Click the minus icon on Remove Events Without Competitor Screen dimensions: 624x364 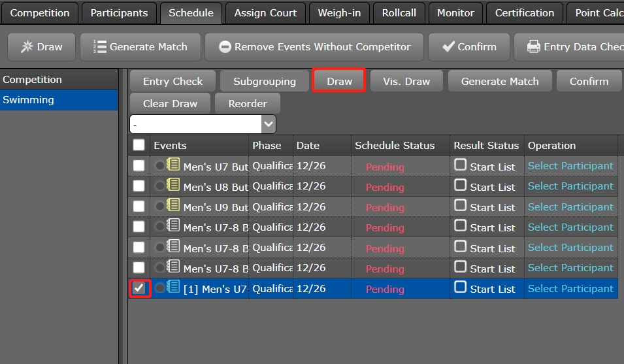225,47
